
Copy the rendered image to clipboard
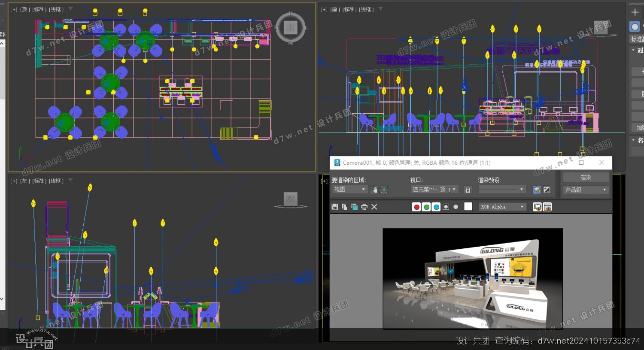(344, 207)
